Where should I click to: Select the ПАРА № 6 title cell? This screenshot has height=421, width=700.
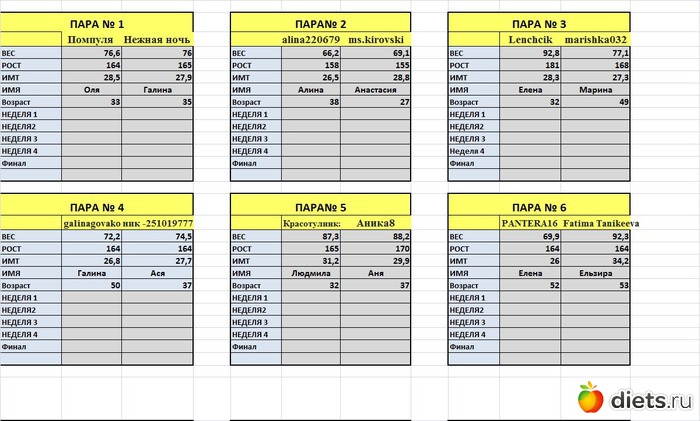(538, 205)
